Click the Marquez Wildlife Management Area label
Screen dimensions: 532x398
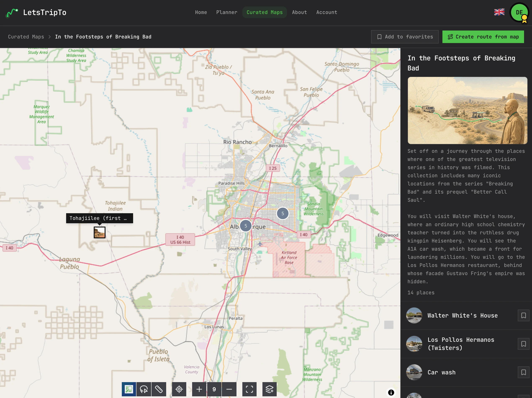pyautogui.click(x=42, y=114)
